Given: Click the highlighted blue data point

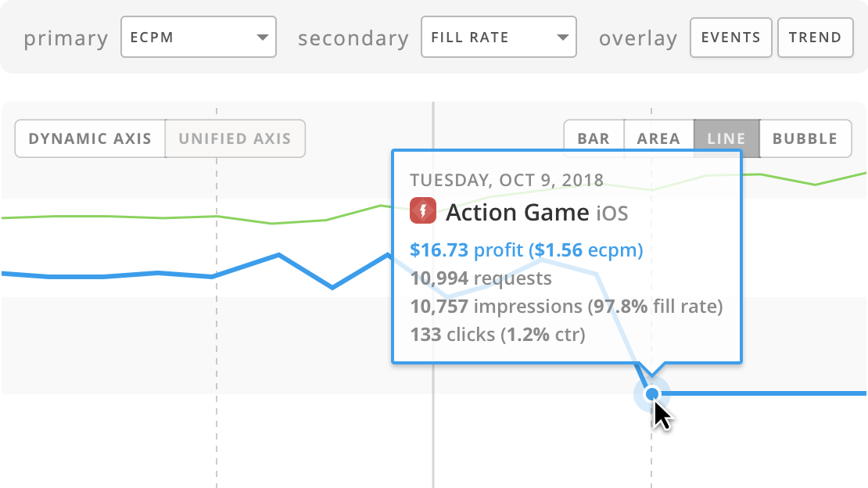Looking at the screenshot, I should (652, 394).
